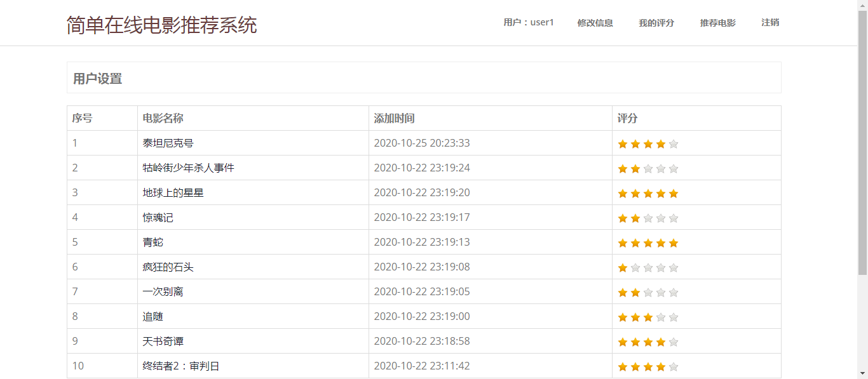The height and width of the screenshot is (379, 868).
Task: Select timestamp 2020-10-22 23:19:08
Action: coord(422,267)
